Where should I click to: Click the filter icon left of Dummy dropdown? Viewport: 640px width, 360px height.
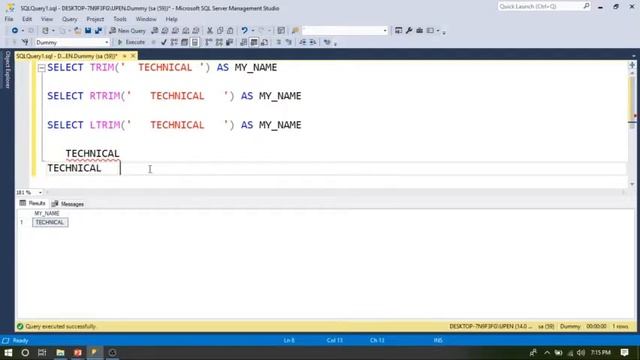coord(25,42)
